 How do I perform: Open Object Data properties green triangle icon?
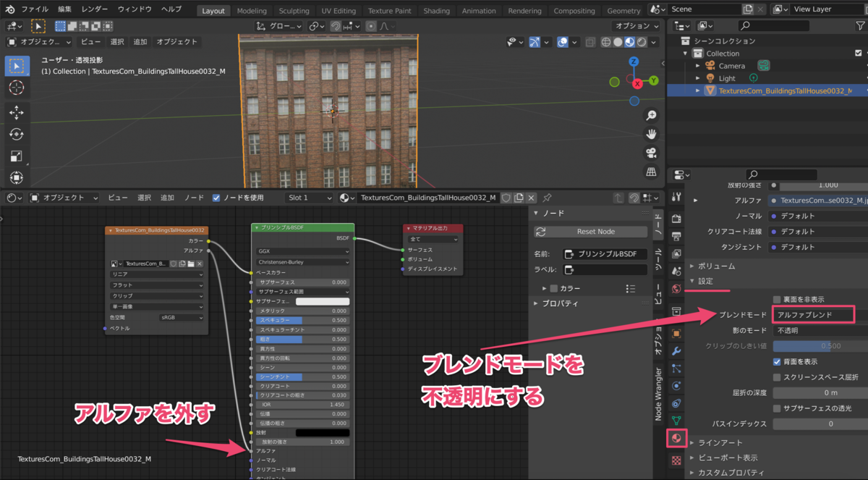click(676, 421)
